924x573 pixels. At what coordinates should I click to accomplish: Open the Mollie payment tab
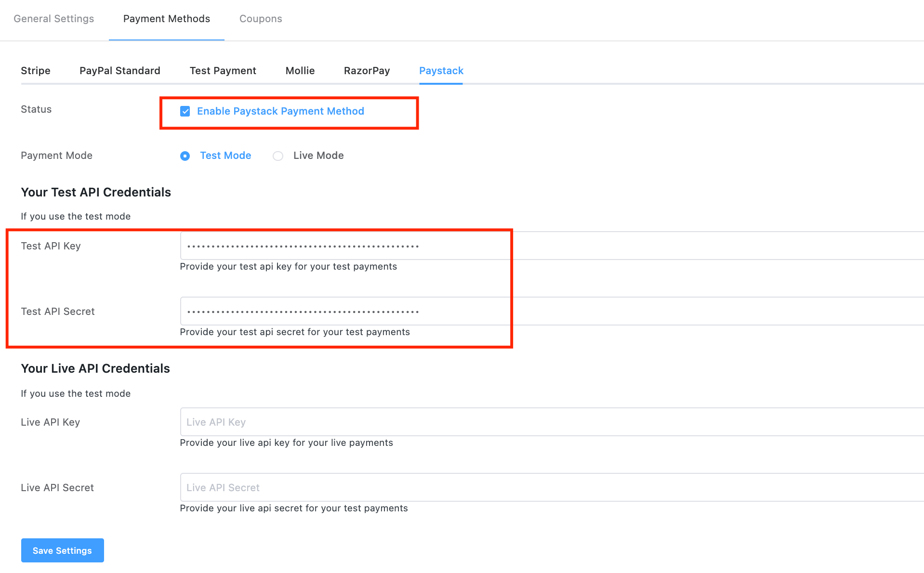[x=300, y=71]
